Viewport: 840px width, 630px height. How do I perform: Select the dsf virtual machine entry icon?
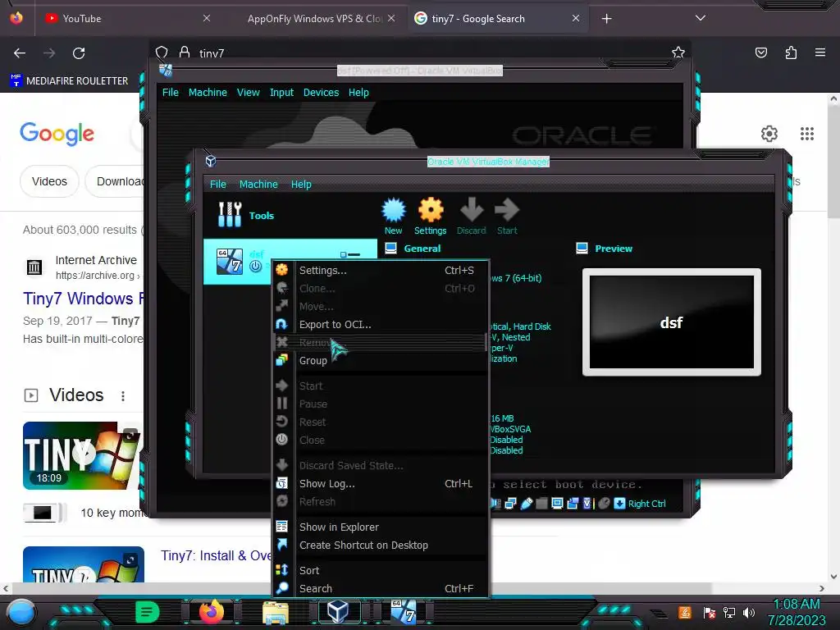tap(230, 262)
